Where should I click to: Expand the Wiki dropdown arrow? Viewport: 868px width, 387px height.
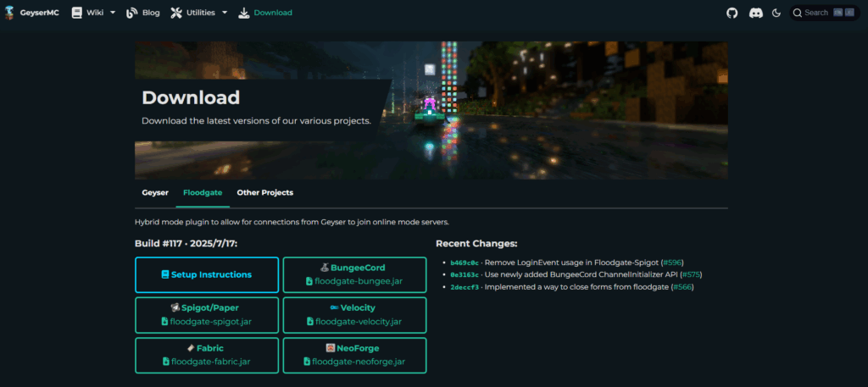pos(113,13)
